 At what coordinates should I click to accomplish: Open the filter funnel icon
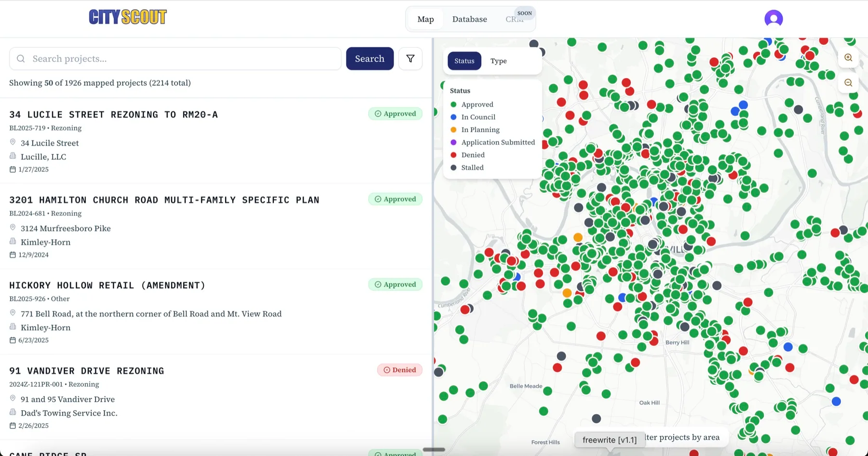pyautogui.click(x=410, y=59)
